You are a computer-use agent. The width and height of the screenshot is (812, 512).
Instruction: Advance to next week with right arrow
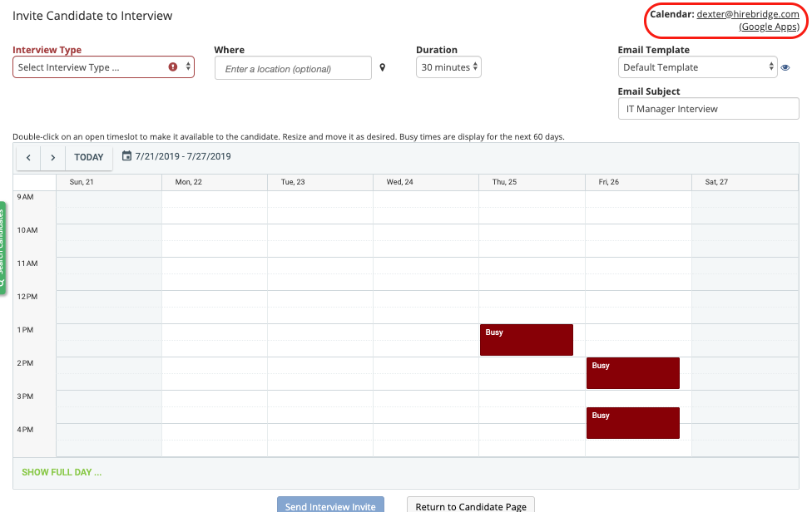[52, 157]
